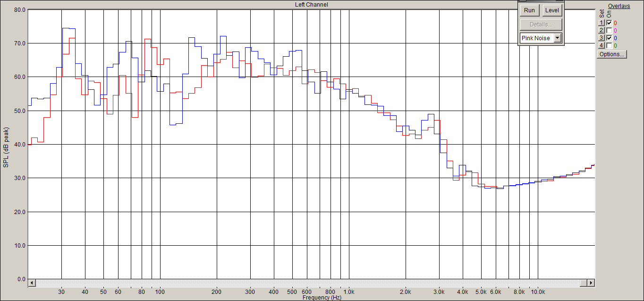Open the Level settings button
This screenshot has height=301, width=644.
coord(552,10)
